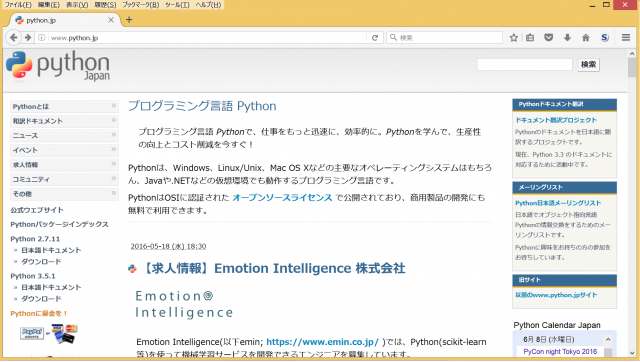Click the page vertical scrollbar thumb
Viewport: 640px width, 362px height.
click(x=632, y=67)
